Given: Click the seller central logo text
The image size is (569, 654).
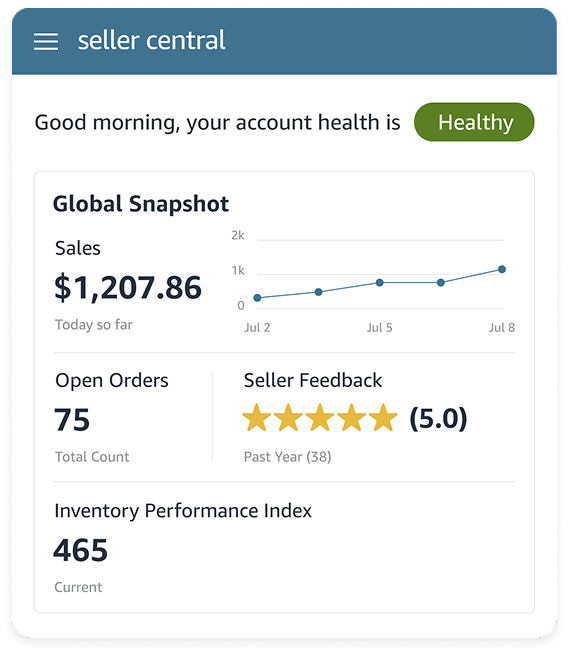Looking at the screenshot, I should 151,40.
